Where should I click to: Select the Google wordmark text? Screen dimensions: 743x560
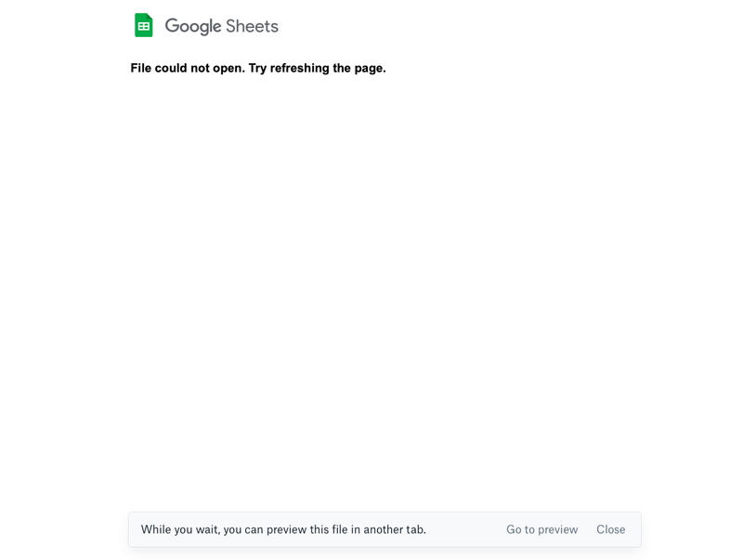coord(195,25)
